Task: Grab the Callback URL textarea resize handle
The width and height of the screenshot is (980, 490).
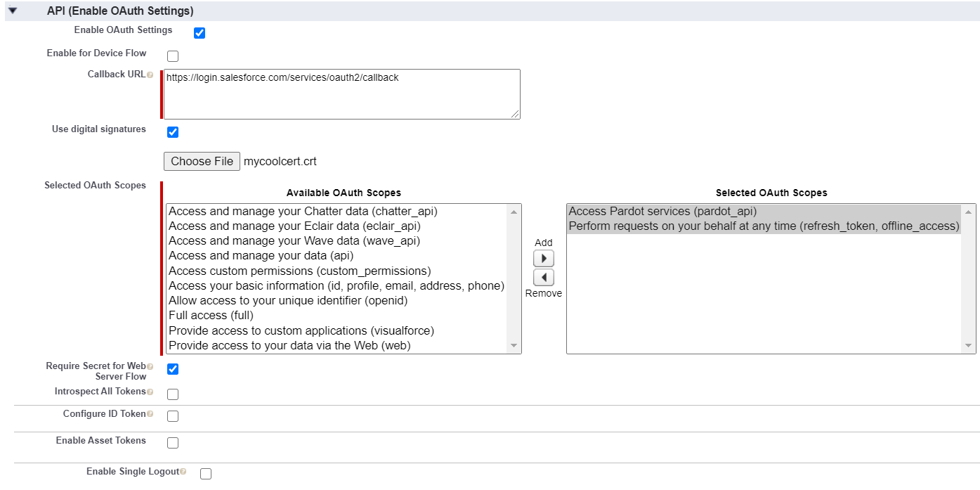Action: [x=515, y=114]
